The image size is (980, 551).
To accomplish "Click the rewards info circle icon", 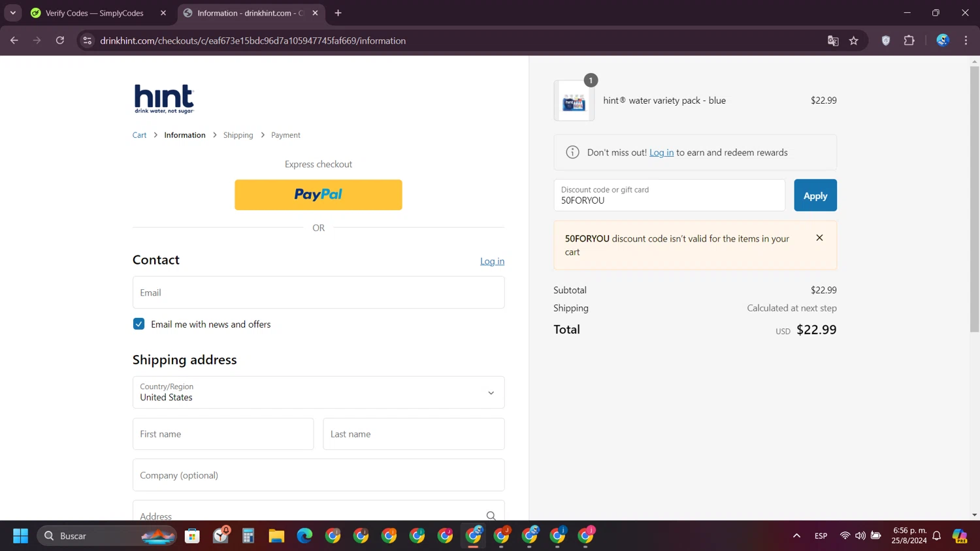I will coord(572,152).
